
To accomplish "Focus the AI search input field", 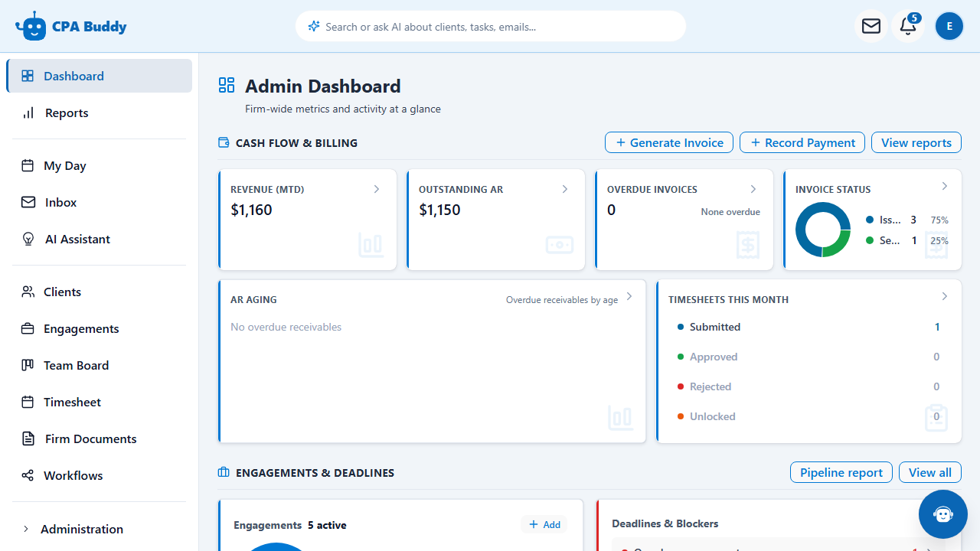I will click(491, 26).
